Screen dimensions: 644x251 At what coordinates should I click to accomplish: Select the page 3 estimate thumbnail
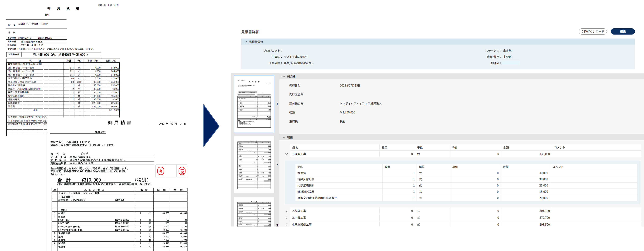point(254,212)
